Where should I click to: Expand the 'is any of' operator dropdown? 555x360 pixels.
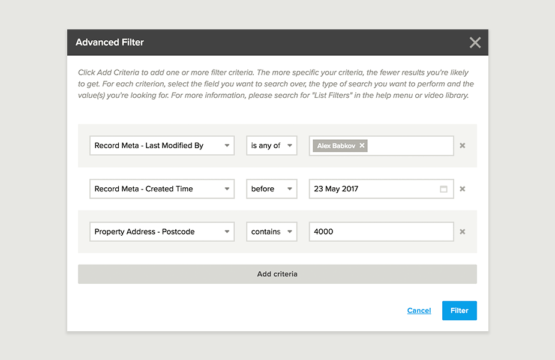[x=271, y=145]
